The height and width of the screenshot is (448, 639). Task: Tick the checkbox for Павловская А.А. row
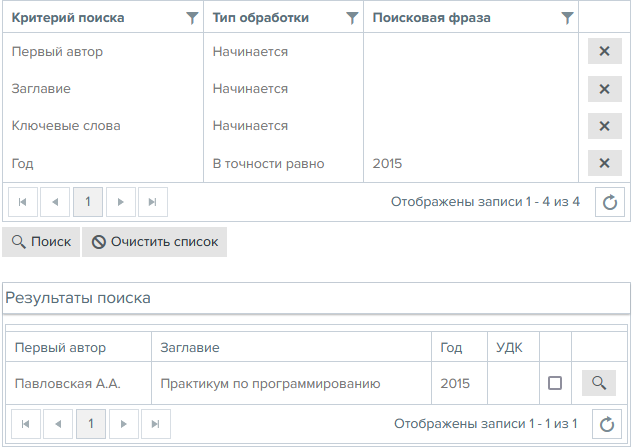(x=555, y=383)
